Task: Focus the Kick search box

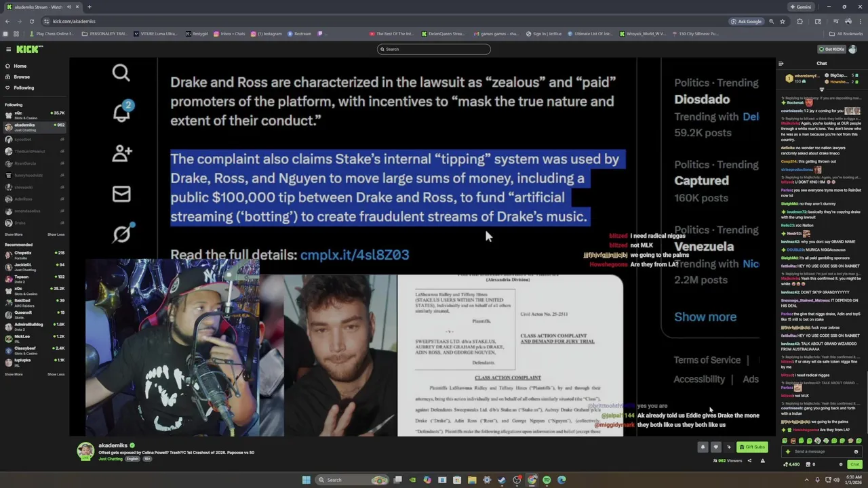Action: click(434, 49)
